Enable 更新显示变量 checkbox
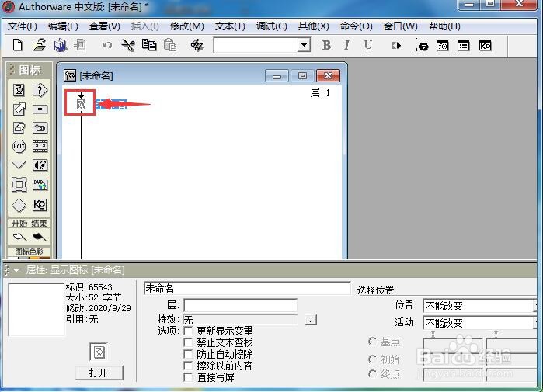Image resolution: width=543 pixels, height=392 pixels. pyautogui.click(x=188, y=331)
